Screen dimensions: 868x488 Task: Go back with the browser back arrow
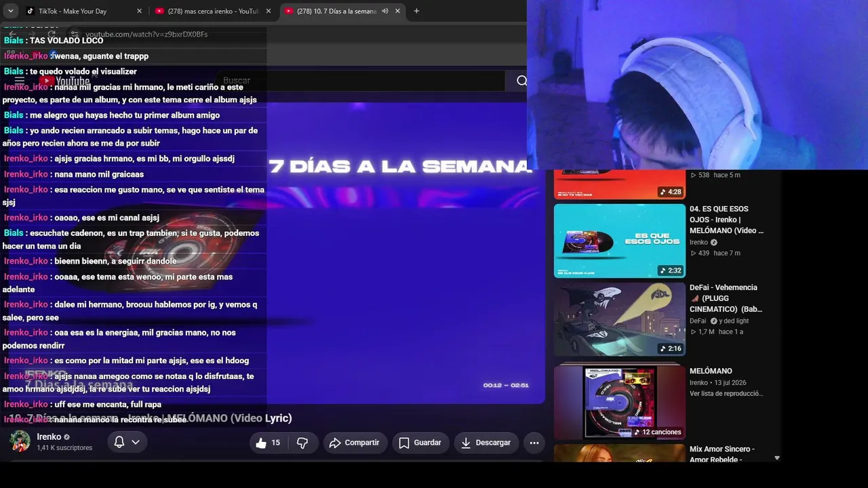12,34
